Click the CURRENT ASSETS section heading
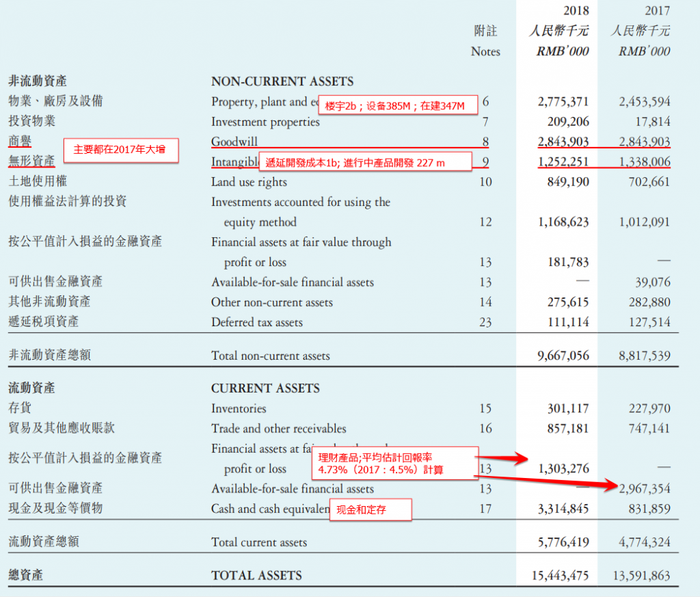700x597 pixels. [x=265, y=388]
